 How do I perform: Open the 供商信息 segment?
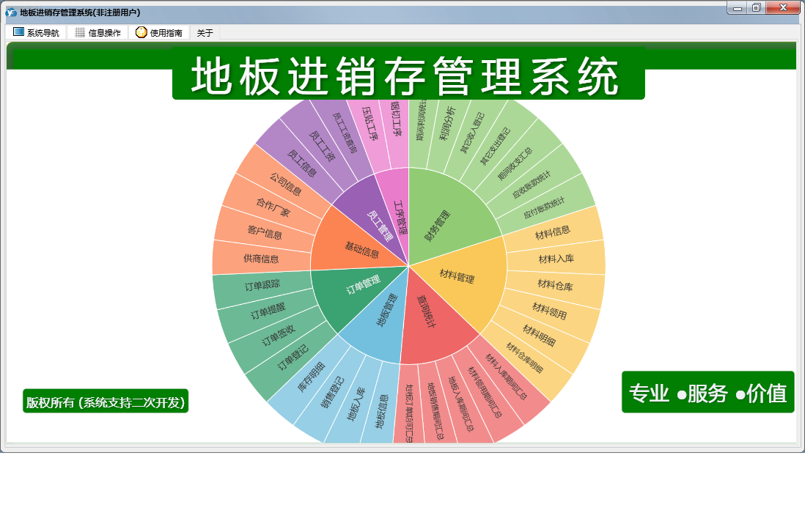(x=261, y=259)
